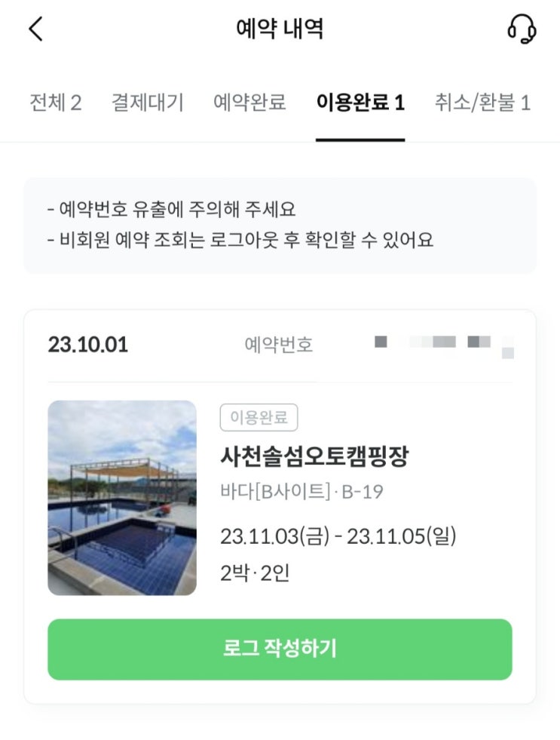Image resolution: width=560 pixels, height=740 pixels.
Task: Click the 이용완료 status badge
Action: 259,417
